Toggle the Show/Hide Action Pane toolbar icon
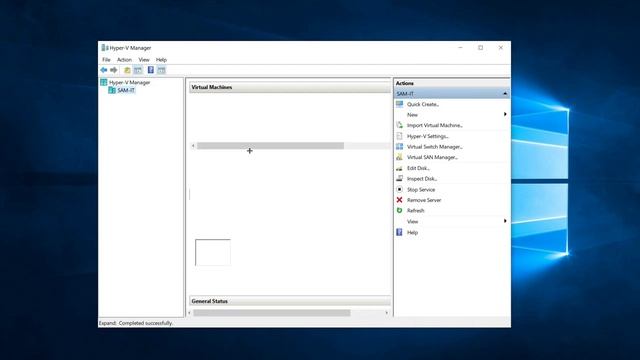Viewport: 640px width, 360px height. 162,70
